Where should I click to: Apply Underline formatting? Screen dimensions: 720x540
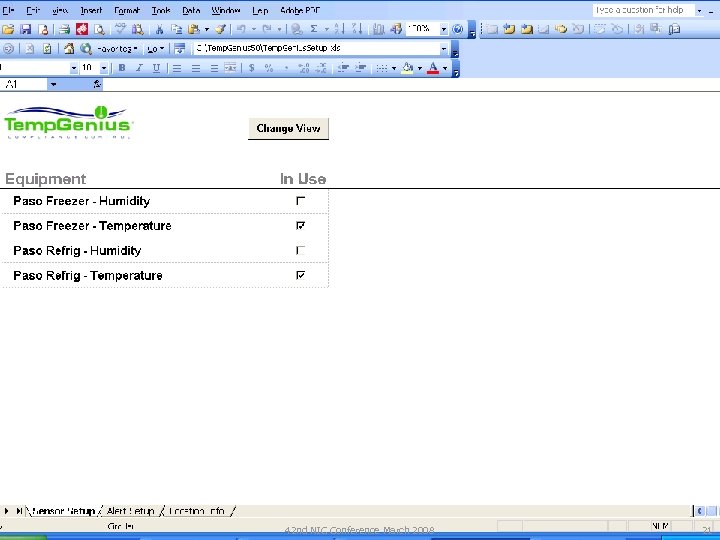156,68
